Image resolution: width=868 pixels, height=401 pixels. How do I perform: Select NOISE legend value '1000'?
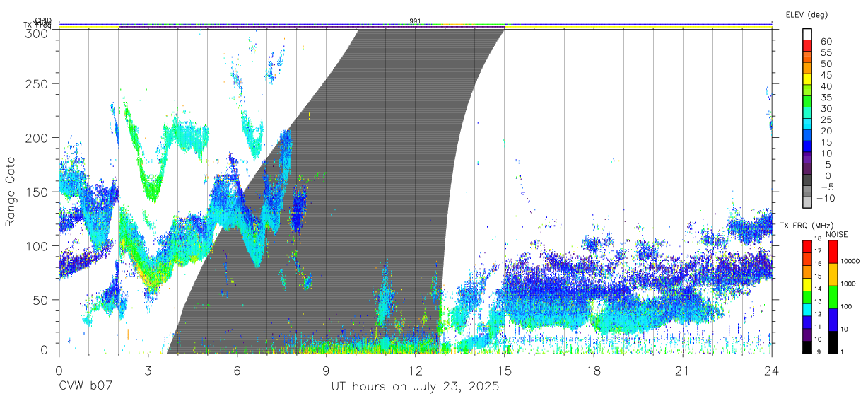coord(849,284)
